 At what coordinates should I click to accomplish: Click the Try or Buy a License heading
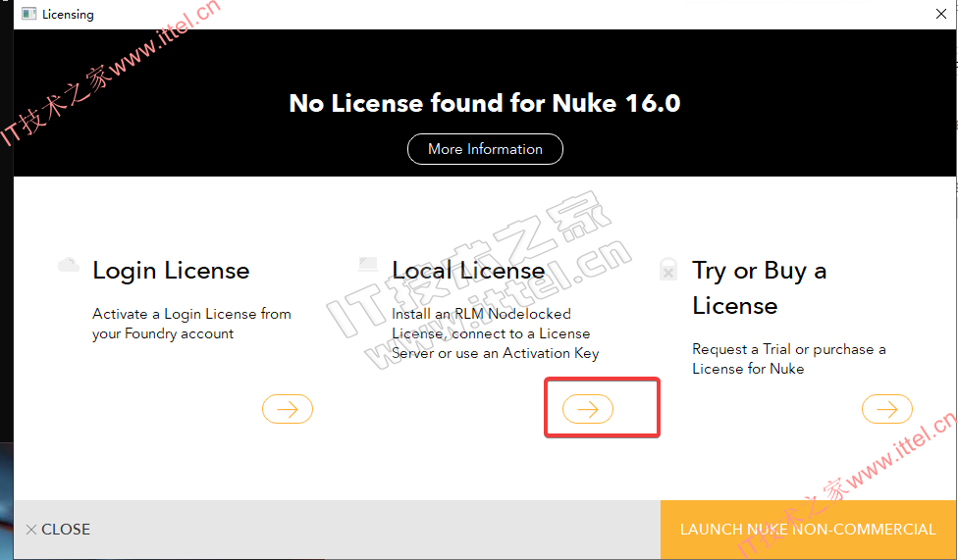[760, 287]
